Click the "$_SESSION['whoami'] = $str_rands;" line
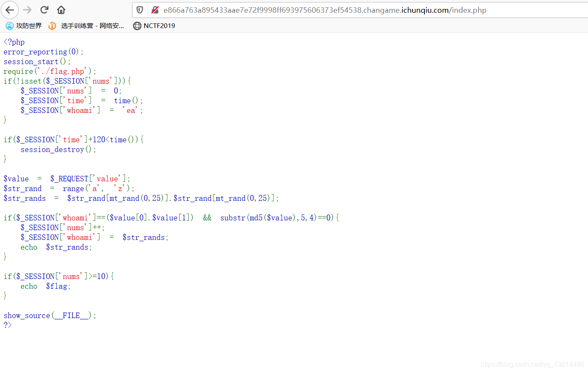This screenshot has width=588, height=372. (x=94, y=237)
